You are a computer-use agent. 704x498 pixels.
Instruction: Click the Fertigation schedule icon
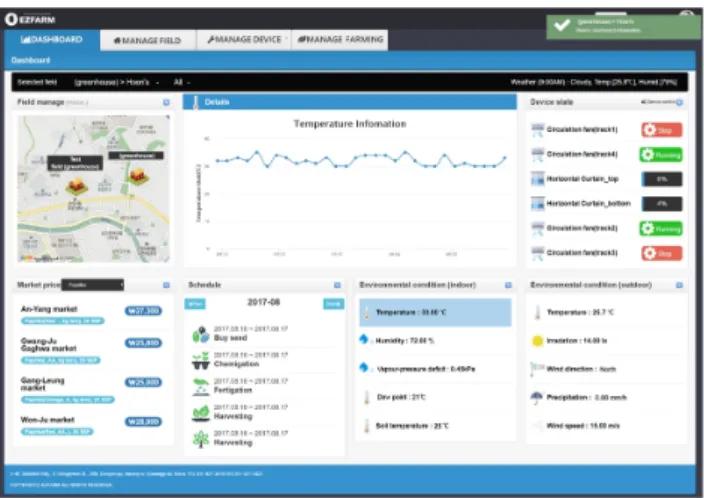click(201, 387)
